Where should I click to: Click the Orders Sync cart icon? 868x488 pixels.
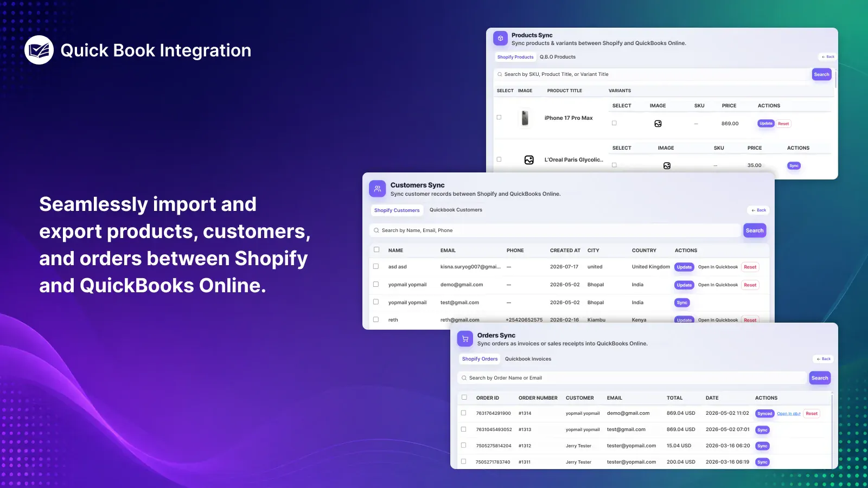click(x=465, y=339)
